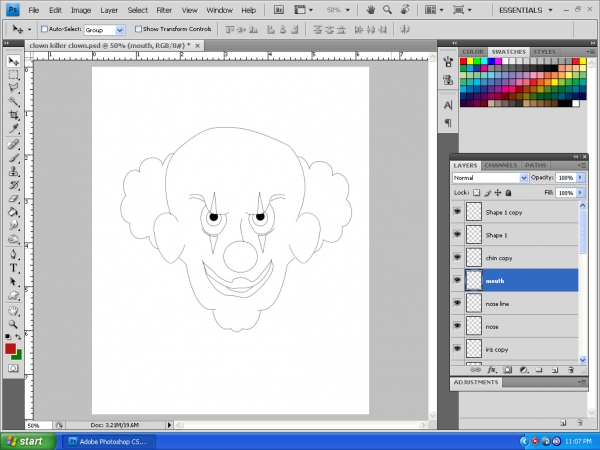Viewport: 600px width, 450px height.
Task: Switch to the CHANNELS tab
Action: pos(501,165)
